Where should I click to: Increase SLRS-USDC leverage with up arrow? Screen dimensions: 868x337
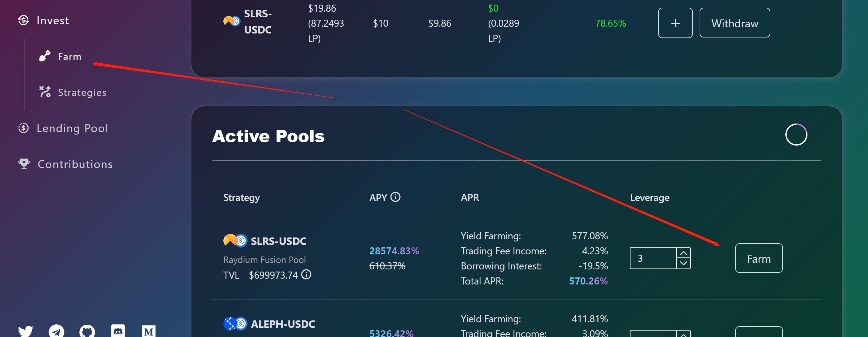683,253
